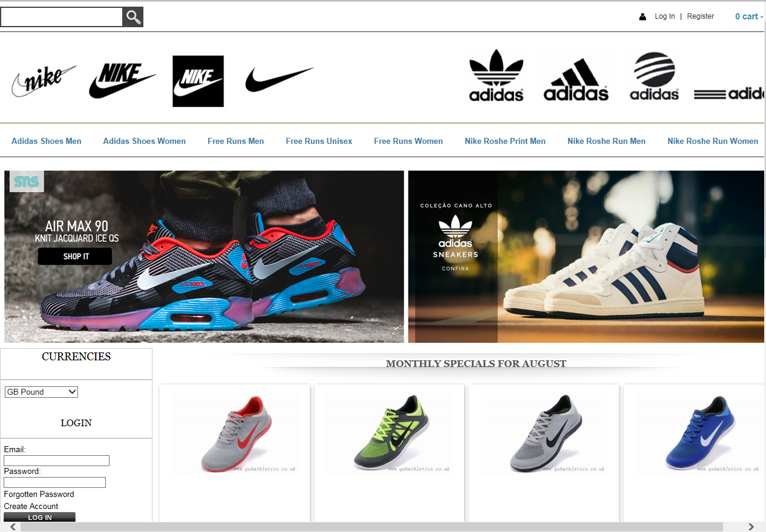Open Adidas Shoes Women category
The height and width of the screenshot is (532, 766).
pos(145,141)
